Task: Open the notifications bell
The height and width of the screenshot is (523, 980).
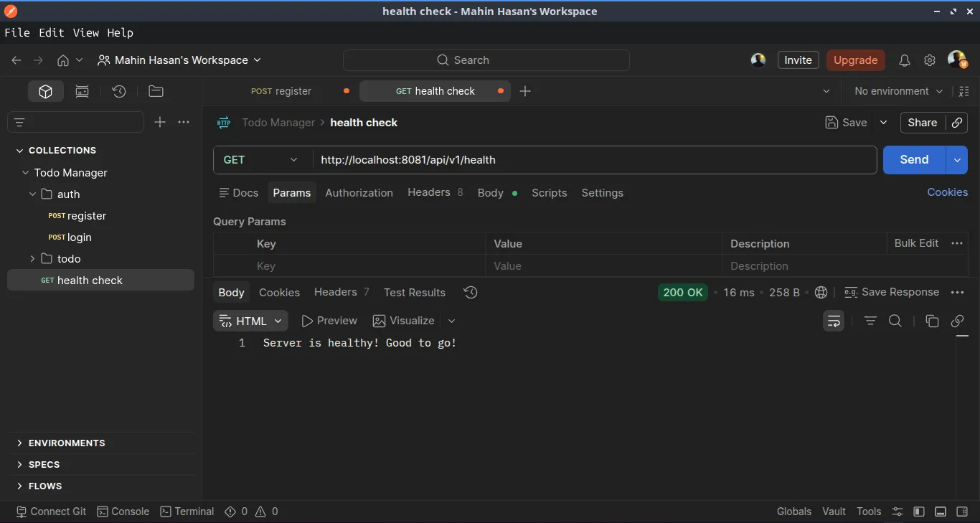Action: click(x=905, y=60)
